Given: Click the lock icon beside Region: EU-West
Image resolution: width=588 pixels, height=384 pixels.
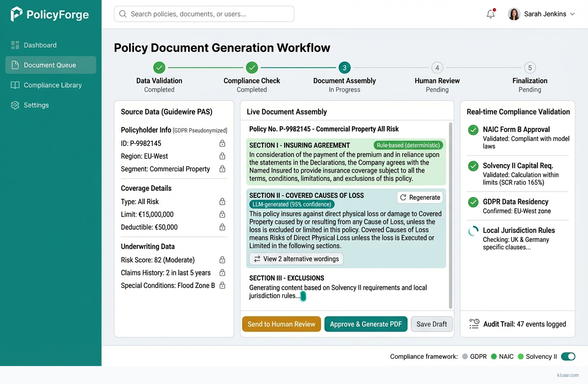Looking at the screenshot, I should pyautogui.click(x=222, y=156).
